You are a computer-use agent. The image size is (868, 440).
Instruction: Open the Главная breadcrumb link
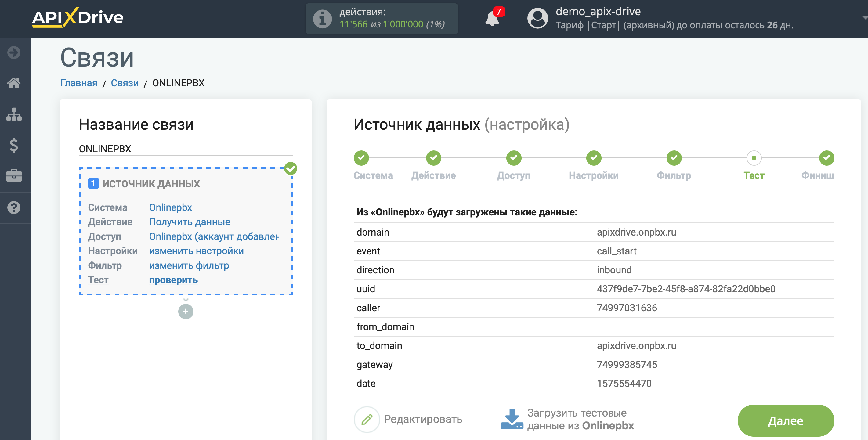[x=78, y=83]
